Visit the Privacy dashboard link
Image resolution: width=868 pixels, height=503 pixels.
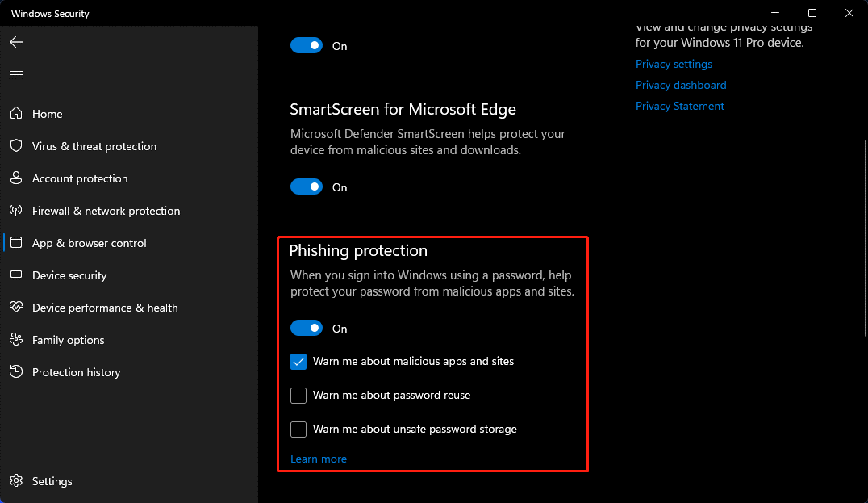[681, 85]
